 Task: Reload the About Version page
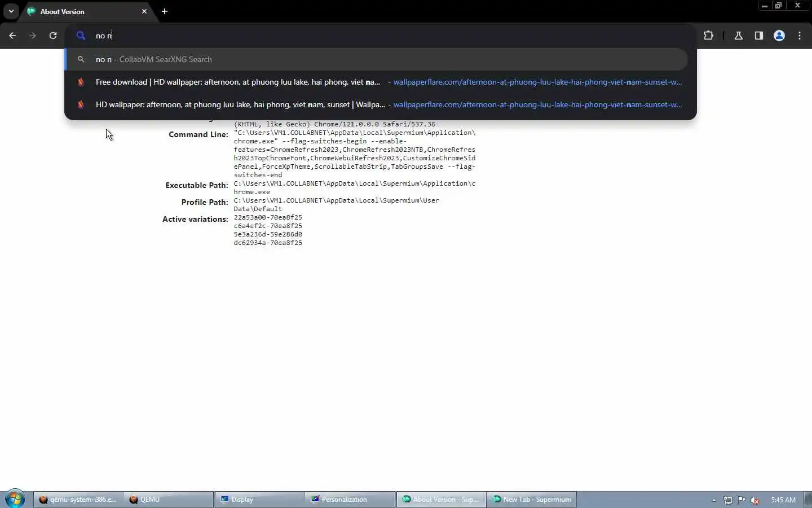pos(53,36)
